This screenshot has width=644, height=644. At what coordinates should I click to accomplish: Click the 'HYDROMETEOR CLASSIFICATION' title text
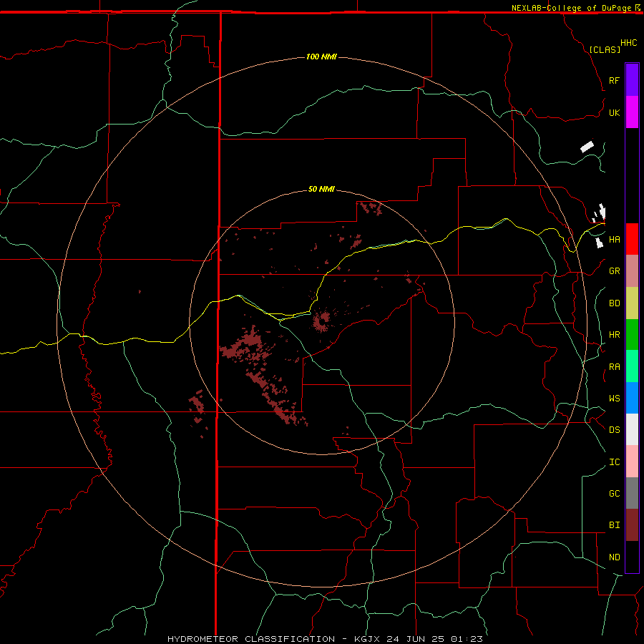coord(251,639)
